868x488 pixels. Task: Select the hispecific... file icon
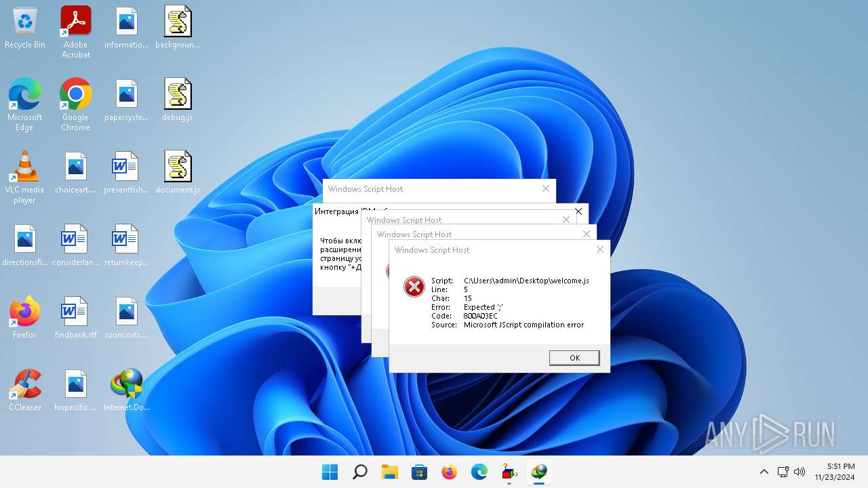coord(76,390)
